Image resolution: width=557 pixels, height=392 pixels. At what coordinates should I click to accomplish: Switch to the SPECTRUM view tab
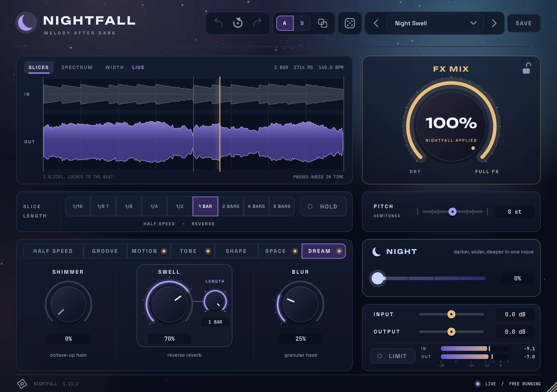click(x=77, y=67)
